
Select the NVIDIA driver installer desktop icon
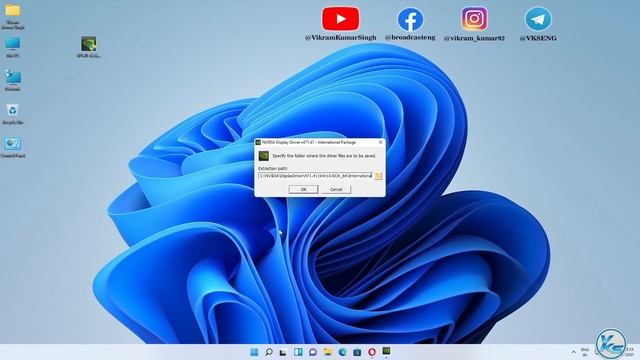pos(89,47)
